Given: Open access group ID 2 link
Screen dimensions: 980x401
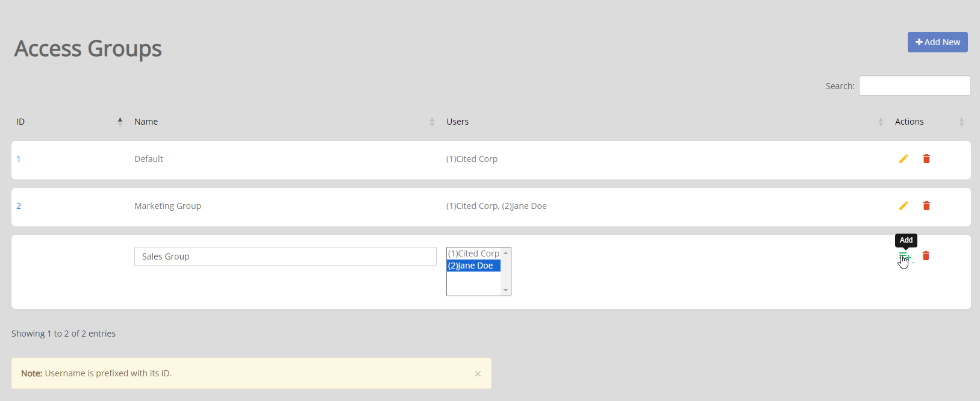Looking at the screenshot, I should point(19,206).
